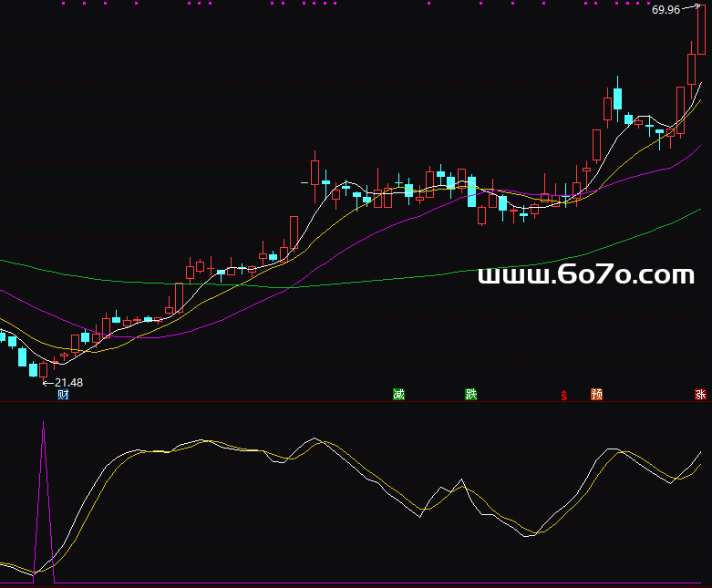712x588 pixels.
Task: Click the blue 财 event marker
Action: (x=63, y=395)
